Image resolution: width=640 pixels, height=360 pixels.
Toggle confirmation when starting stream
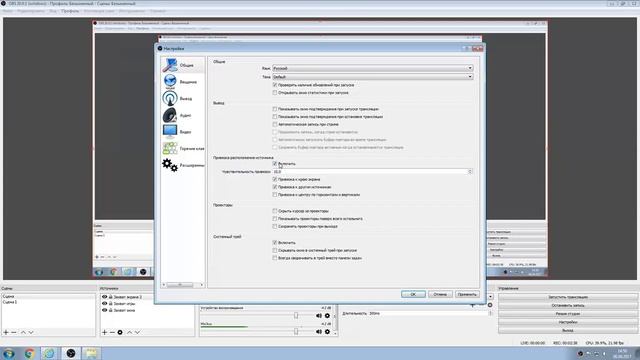[275, 109]
